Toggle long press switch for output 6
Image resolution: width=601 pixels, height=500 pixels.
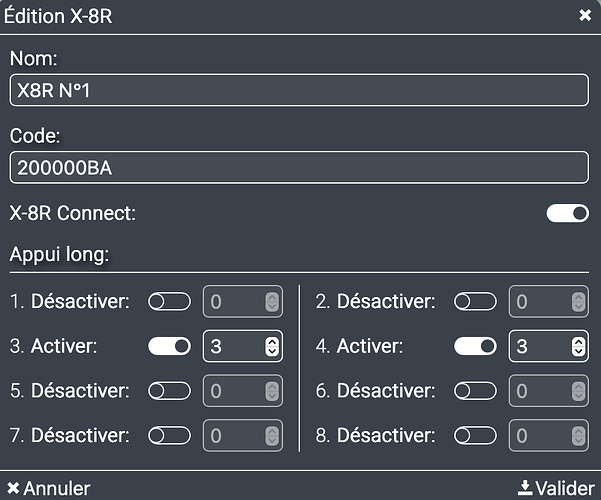tap(475, 391)
